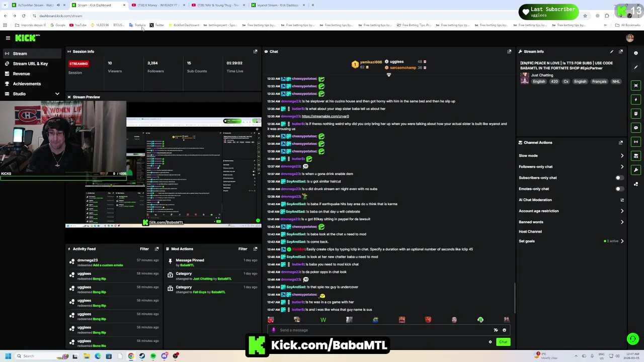Screen dimensions: 644x362
Task: Open the KickBot Dashboard bookmark
Action: (x=184, y=25)
